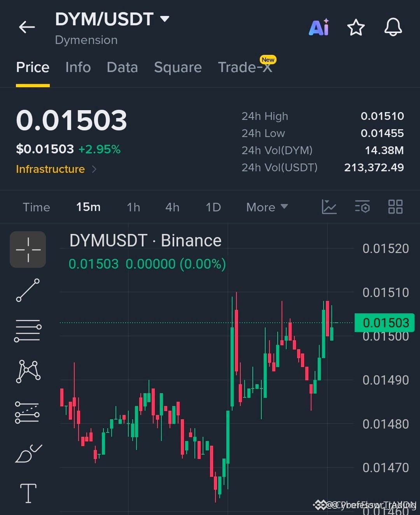This screenshot has height=515, width=420.
Task: Select the 1D chart interval
Action: (x=213, y=207)
